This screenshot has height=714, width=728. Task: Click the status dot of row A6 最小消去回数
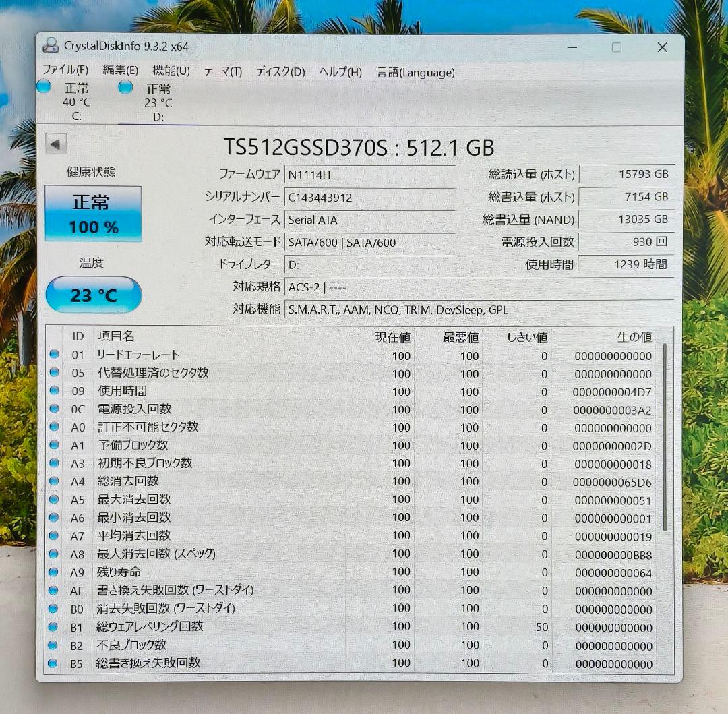pos(54,517)
